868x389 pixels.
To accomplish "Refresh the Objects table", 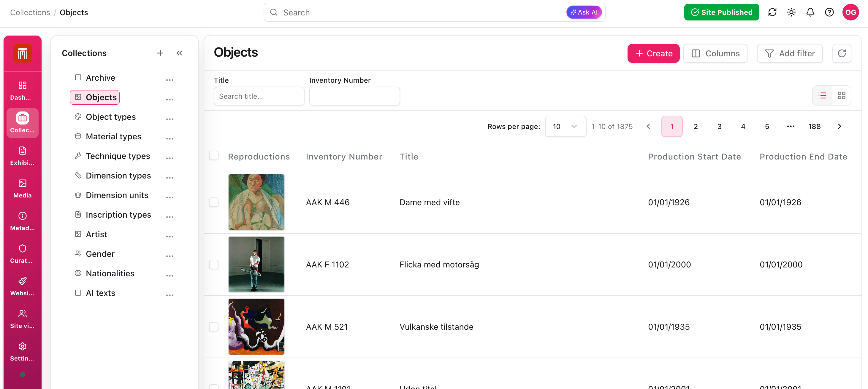I will click(841, 53).
